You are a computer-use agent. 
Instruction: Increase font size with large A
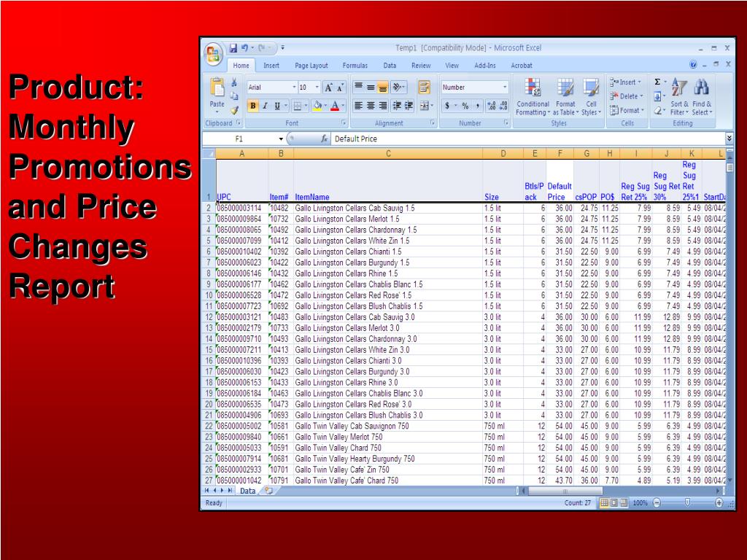(328, 87)
